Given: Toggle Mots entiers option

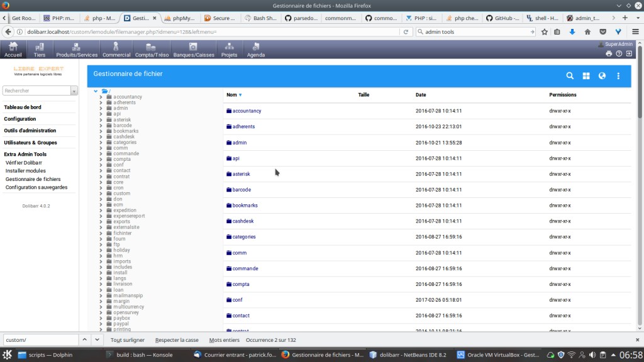Looking at the screenshot, I should [225, 340].
